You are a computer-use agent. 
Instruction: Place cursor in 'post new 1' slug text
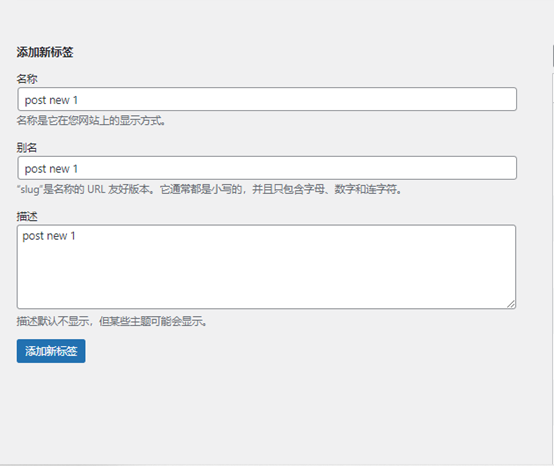point(51,169)
